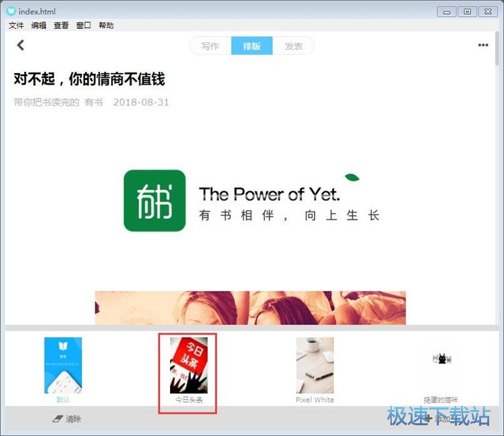Go back with the left arrow icon

pos(21,45)
